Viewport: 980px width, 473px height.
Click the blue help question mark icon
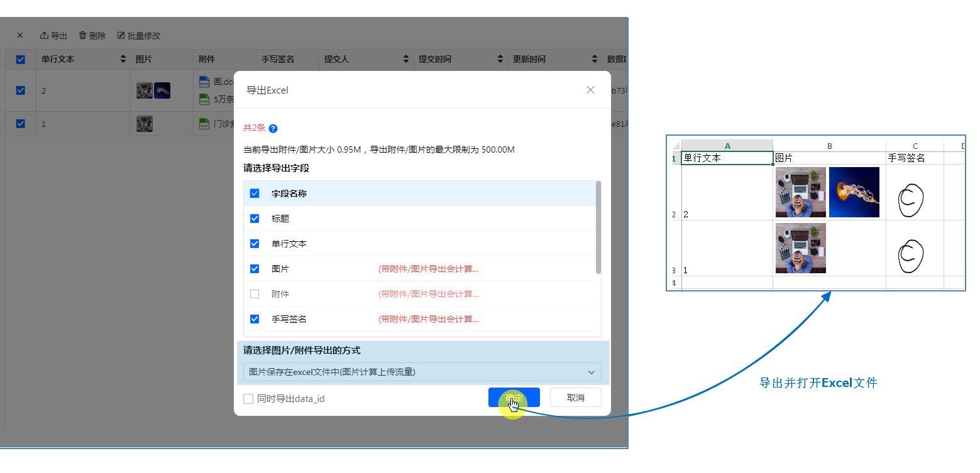[273, 129]
